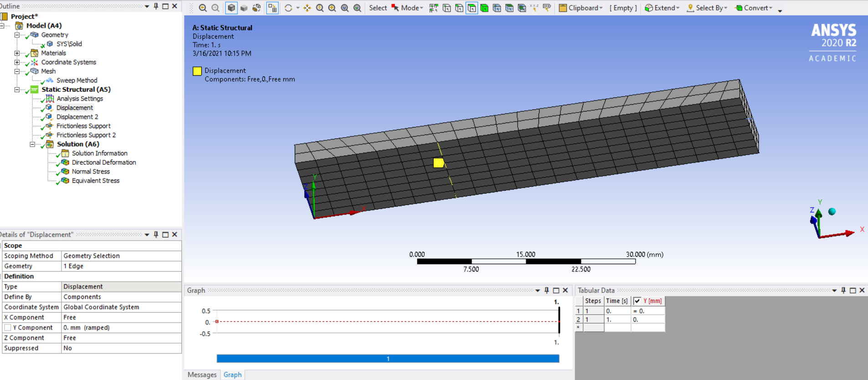
Task: Click the Vertex selection filter
Action: point(447,8)
